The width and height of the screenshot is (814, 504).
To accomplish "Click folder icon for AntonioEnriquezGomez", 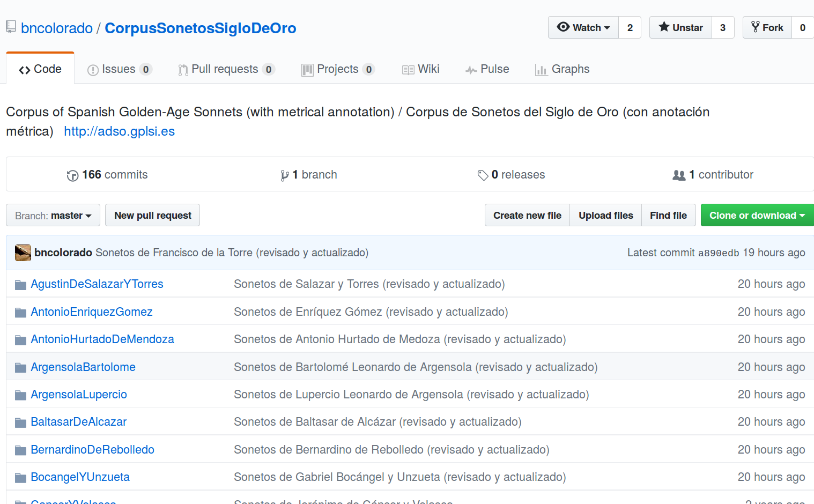I will pos(20,313).
